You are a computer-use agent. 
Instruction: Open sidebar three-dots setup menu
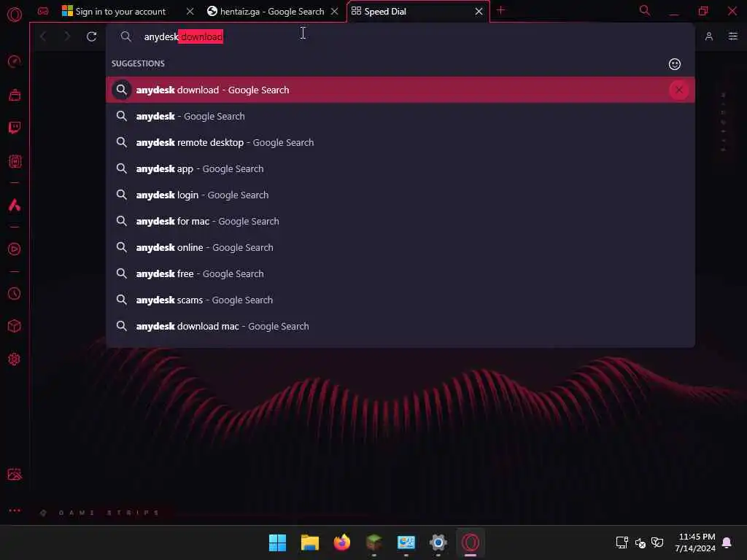tap(15, 510)
